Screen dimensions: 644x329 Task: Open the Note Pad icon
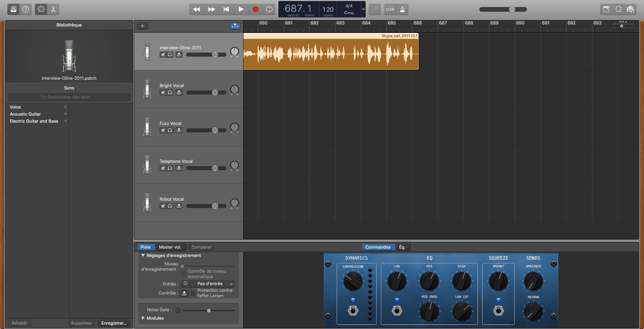point(606,9)
